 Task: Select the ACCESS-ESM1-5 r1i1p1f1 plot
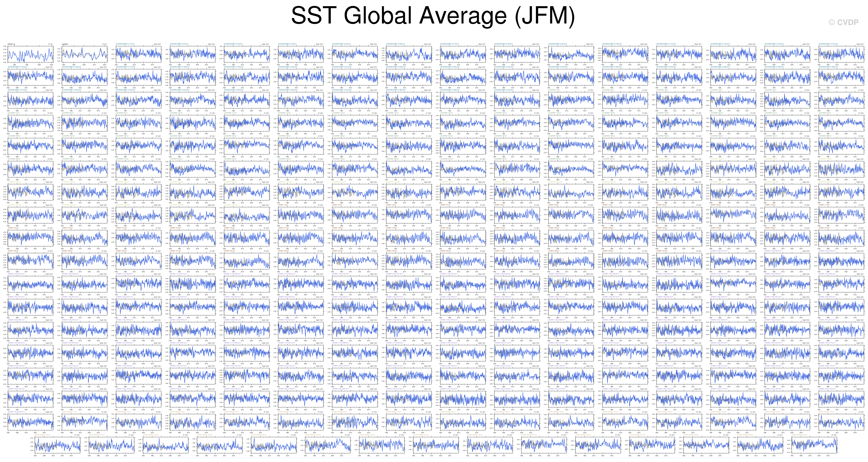point(139,54)
